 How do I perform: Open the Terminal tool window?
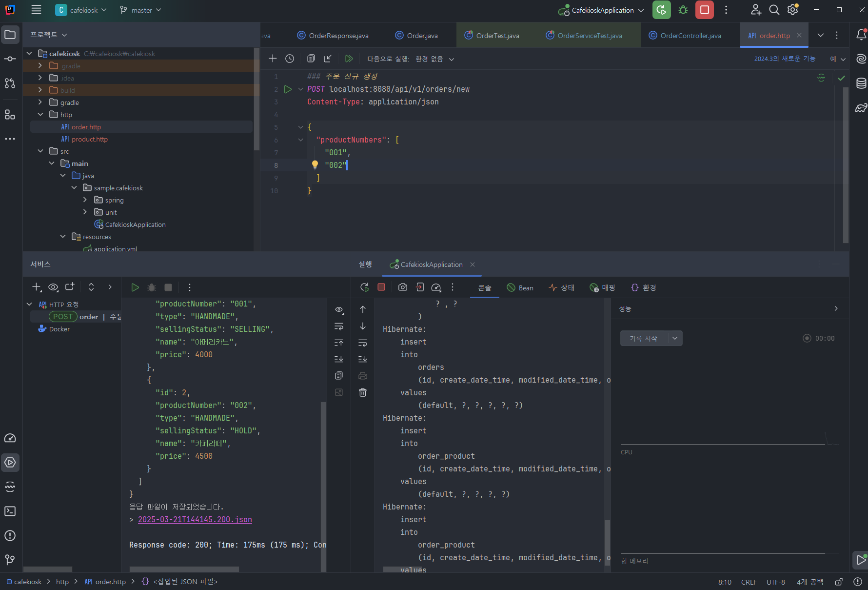10,511
